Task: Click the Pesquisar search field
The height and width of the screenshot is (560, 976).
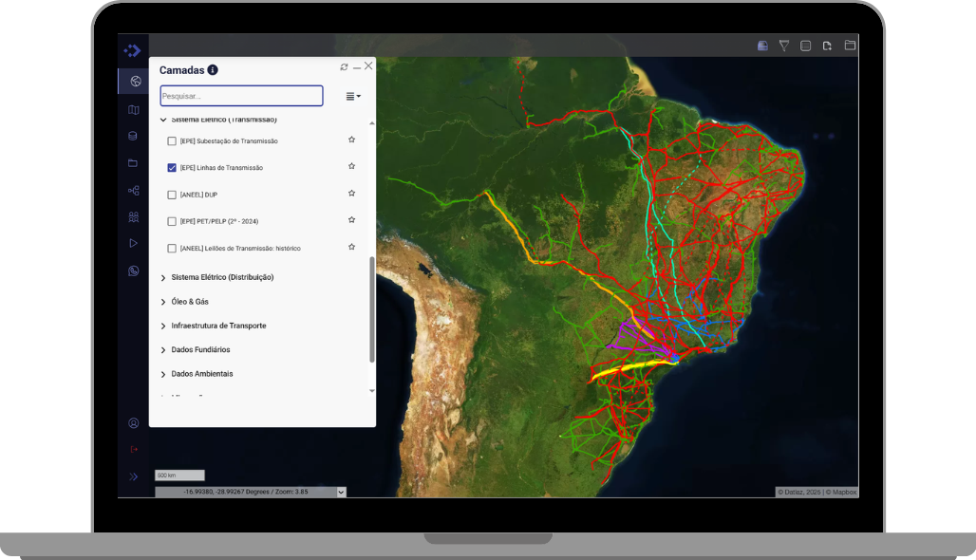Action: tap(241, 96)
